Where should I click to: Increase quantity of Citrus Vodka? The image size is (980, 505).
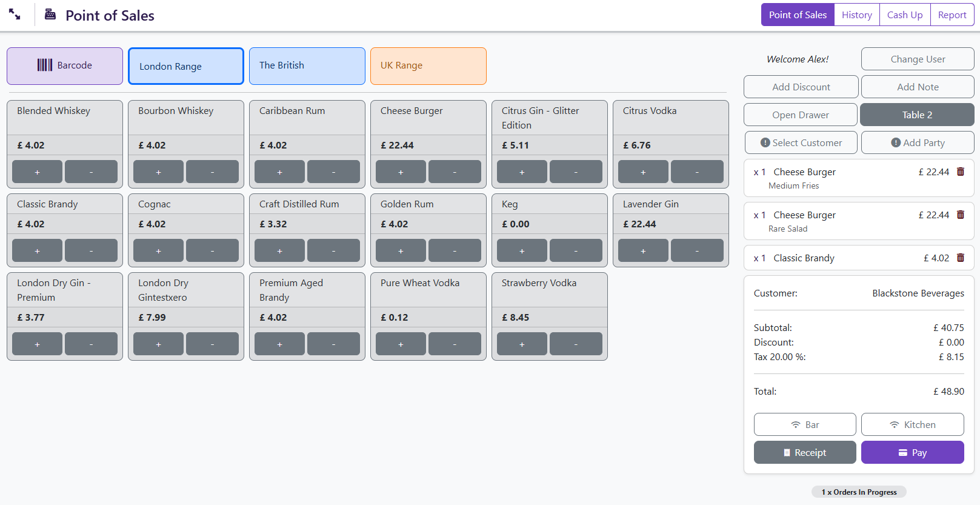642,172
